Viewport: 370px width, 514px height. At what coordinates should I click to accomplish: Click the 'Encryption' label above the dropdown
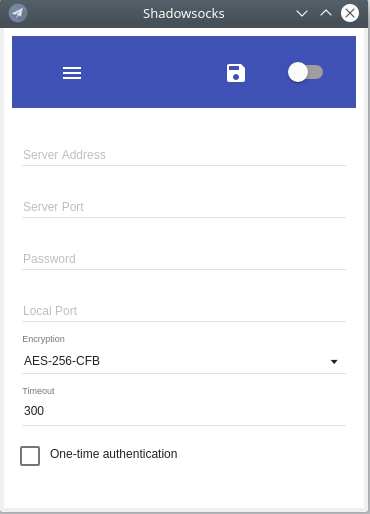[x=43, y=339]
